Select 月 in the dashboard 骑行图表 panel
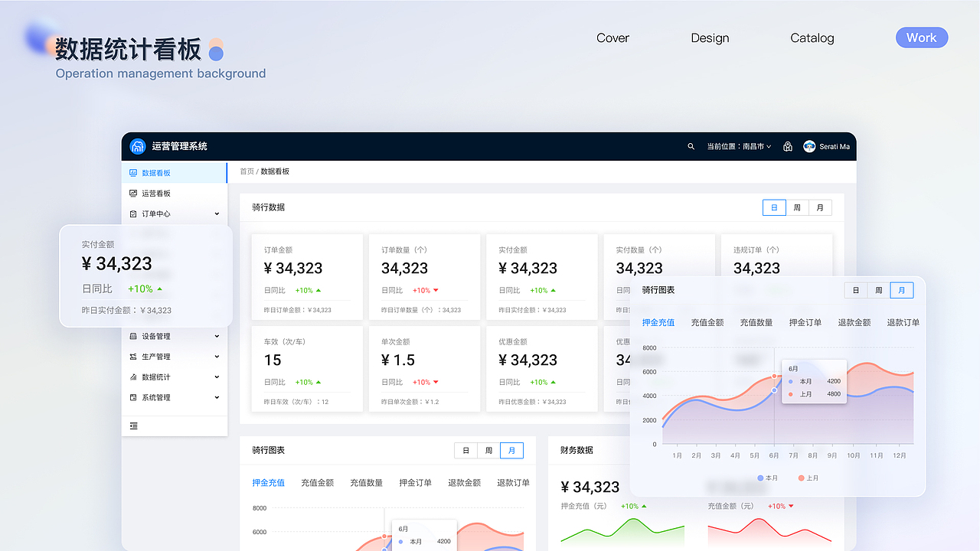 [x=511, y=451]
